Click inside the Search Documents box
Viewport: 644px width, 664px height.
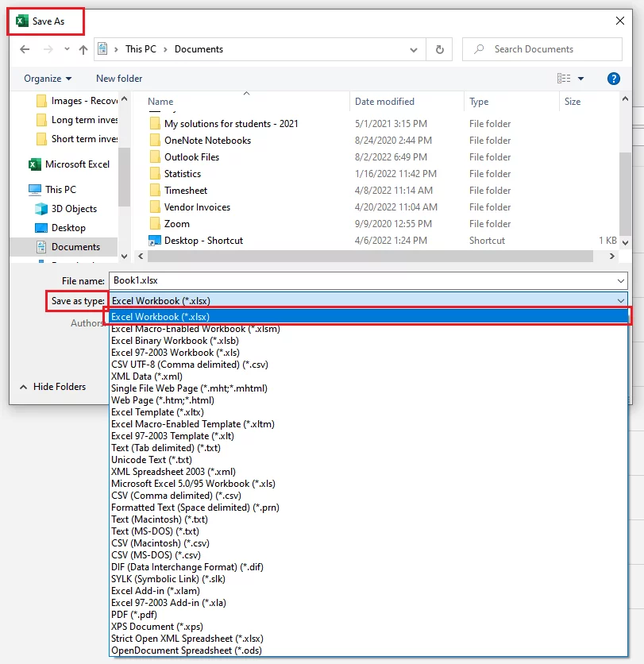(x=542, y=49)
